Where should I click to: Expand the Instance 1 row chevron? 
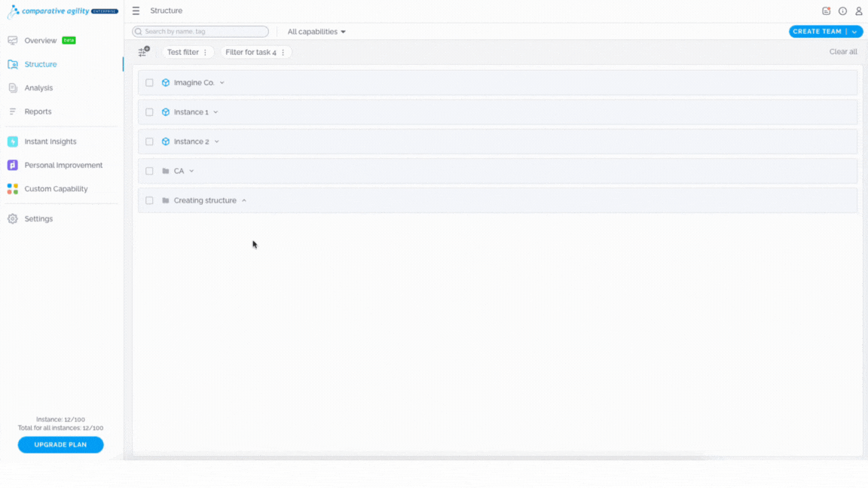(x=216, y=112)
